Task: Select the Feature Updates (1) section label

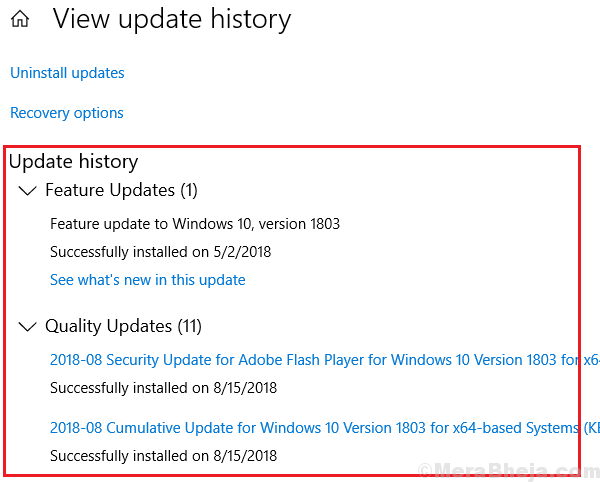Action: point(121,190)
